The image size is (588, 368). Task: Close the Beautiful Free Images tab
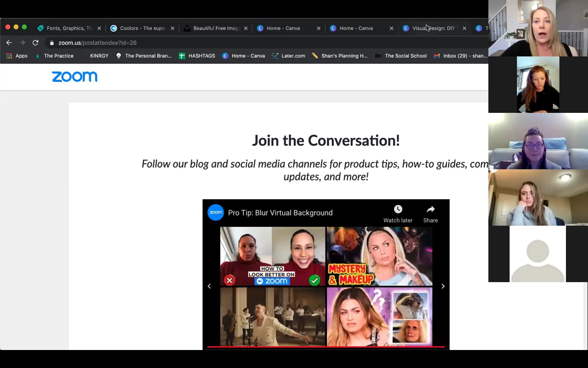click(246, 28)
